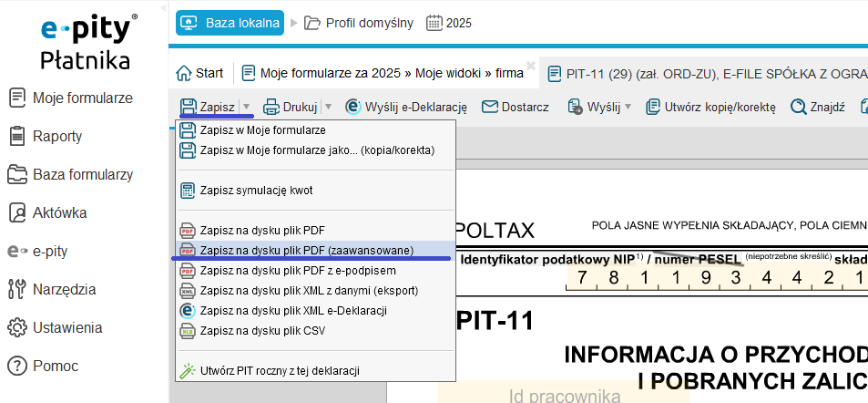Expand the Drukuj dropdown arrow
The image size is (868, 403).
329,108
